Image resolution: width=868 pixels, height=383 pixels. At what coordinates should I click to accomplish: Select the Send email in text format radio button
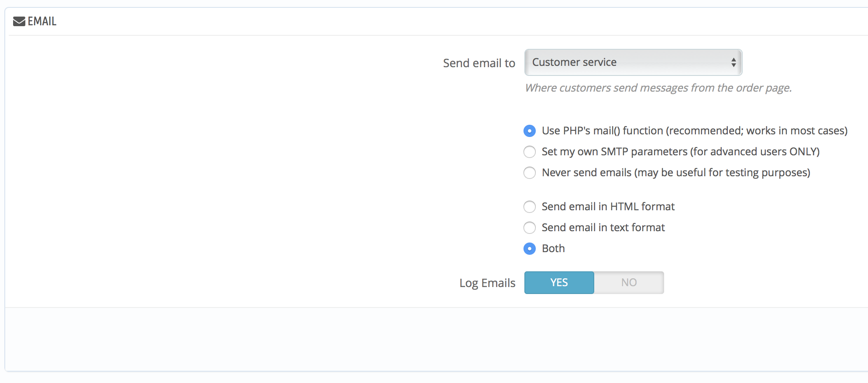click(x=530, y=228)
